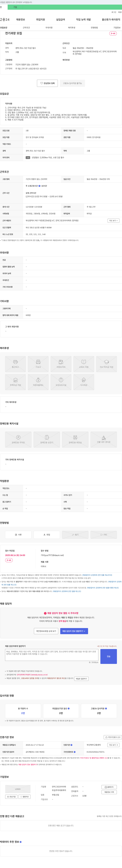Open the 출산휴가·육아휴직 menu
Viewport: 122px width, 868px height.
pos(111,20)
